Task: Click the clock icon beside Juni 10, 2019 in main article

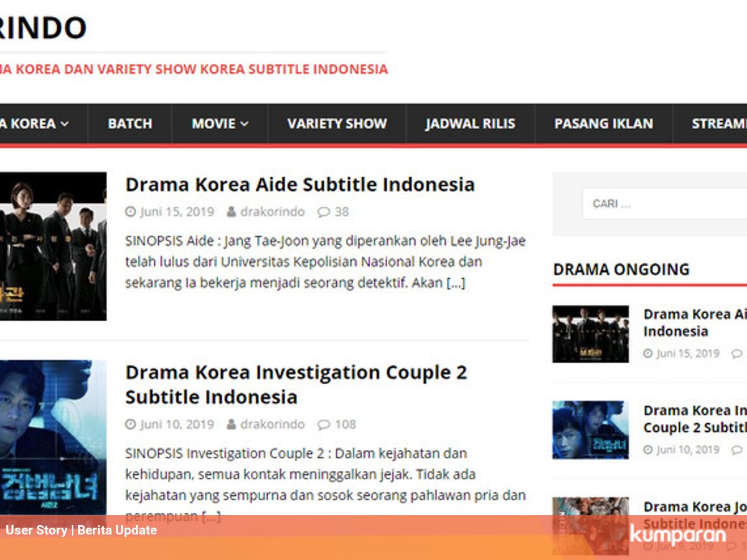Action: pyautogui.click(x=130, y=424)
